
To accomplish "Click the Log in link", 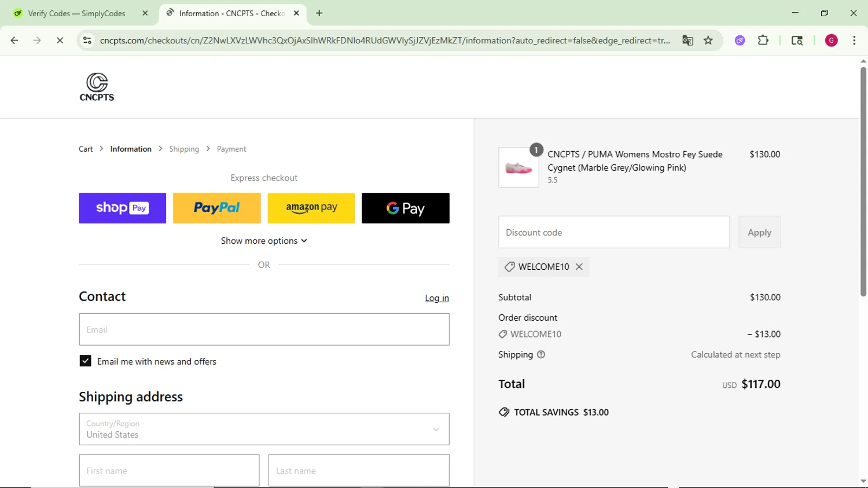I will [x=437, y=298].
